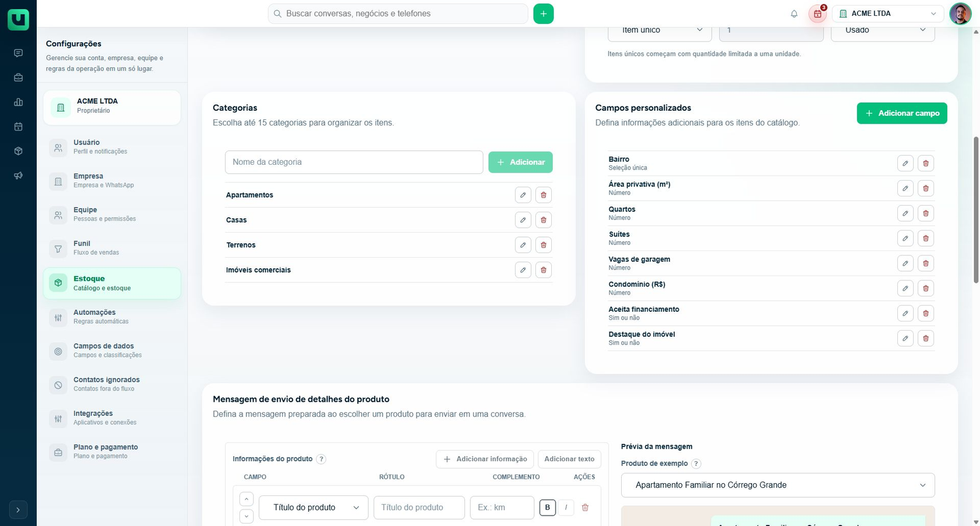Open the Produto de exemplo dropdown
This screenshot has height=526, width=980.
tap(778, 485)
